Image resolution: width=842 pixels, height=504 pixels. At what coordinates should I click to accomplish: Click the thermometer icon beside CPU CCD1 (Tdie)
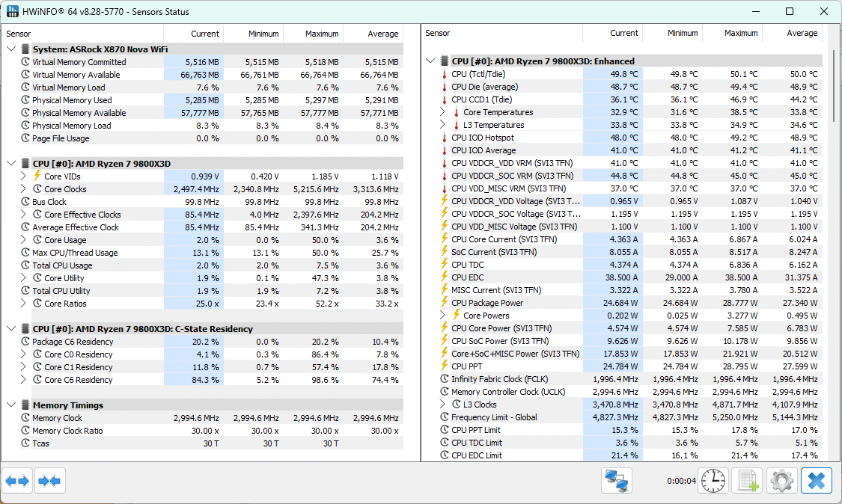click(445, 100)
